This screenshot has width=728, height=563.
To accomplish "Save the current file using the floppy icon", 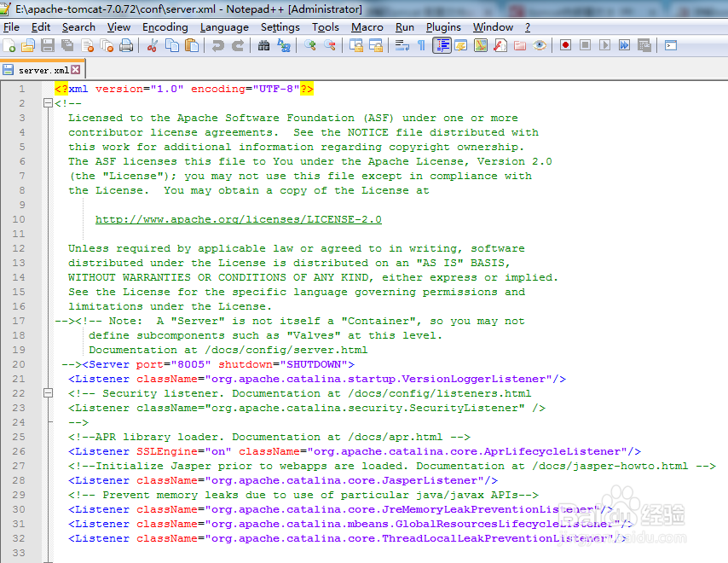I will [48, 45].
